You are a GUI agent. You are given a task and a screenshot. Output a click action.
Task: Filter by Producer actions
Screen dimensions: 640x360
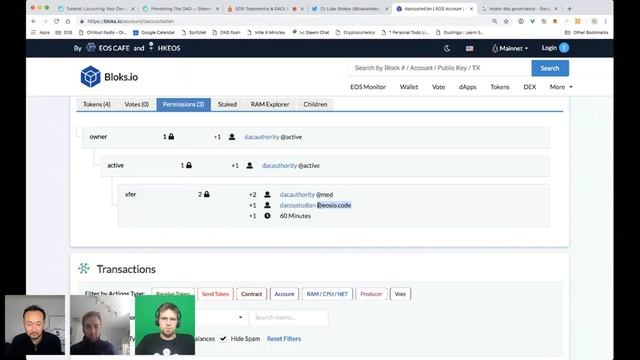(371, 294)
